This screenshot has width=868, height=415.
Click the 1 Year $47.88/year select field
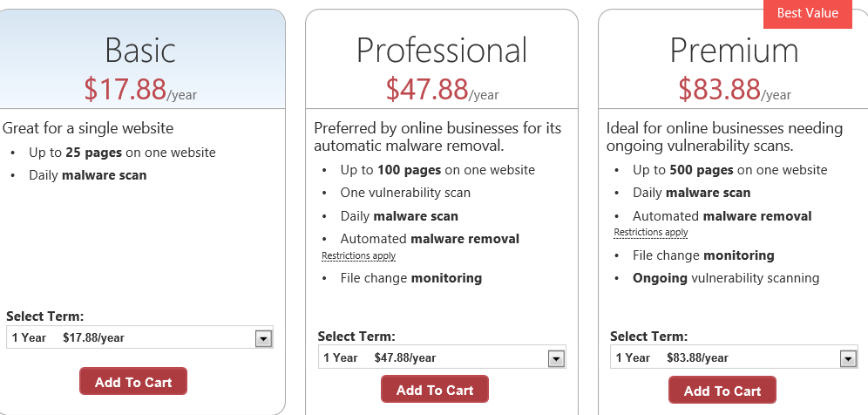click(442, 357)
